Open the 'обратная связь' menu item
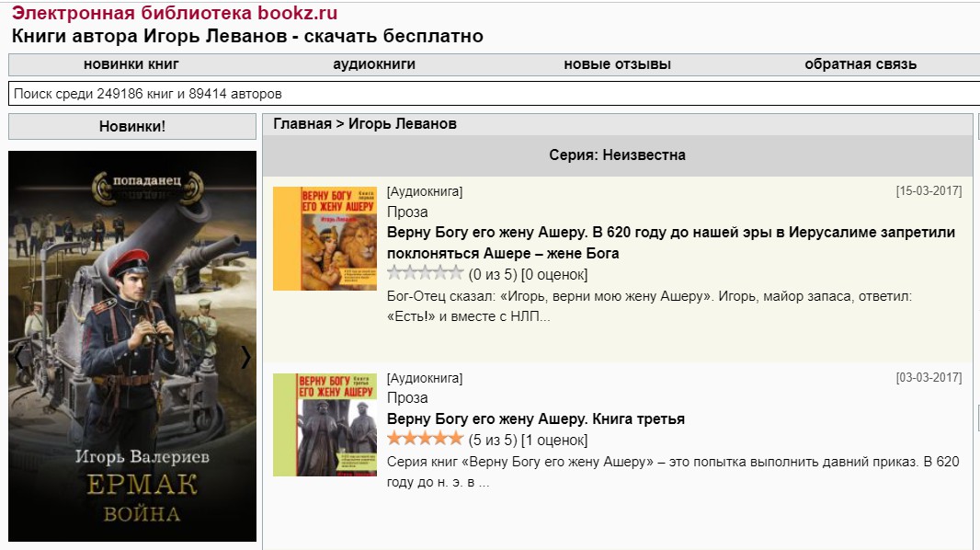Image resolution: width=980 pixels, height=550 pixels. (x=860, y=64)
